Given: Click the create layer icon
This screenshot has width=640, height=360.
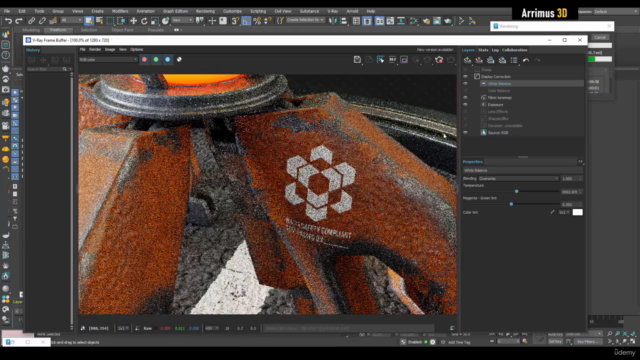Looking at the screenshot, I should tap(467, 60).
